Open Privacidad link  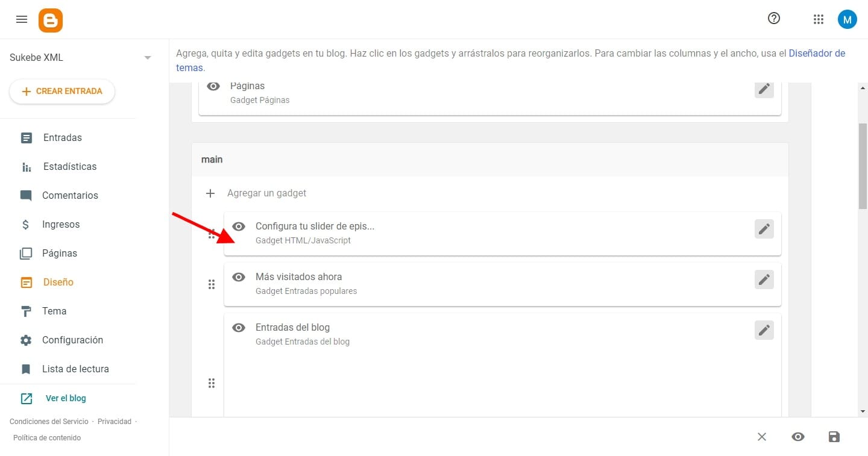point(115,422)
